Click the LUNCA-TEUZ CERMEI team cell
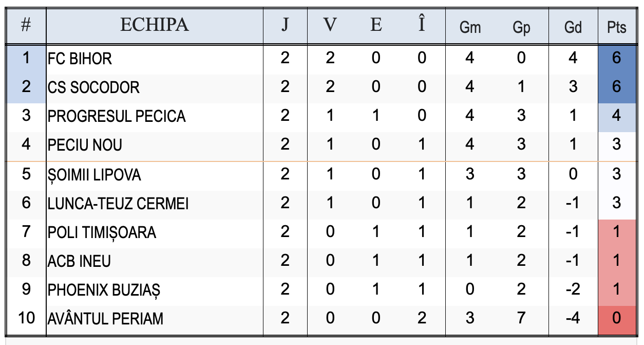 coord(118,204)
